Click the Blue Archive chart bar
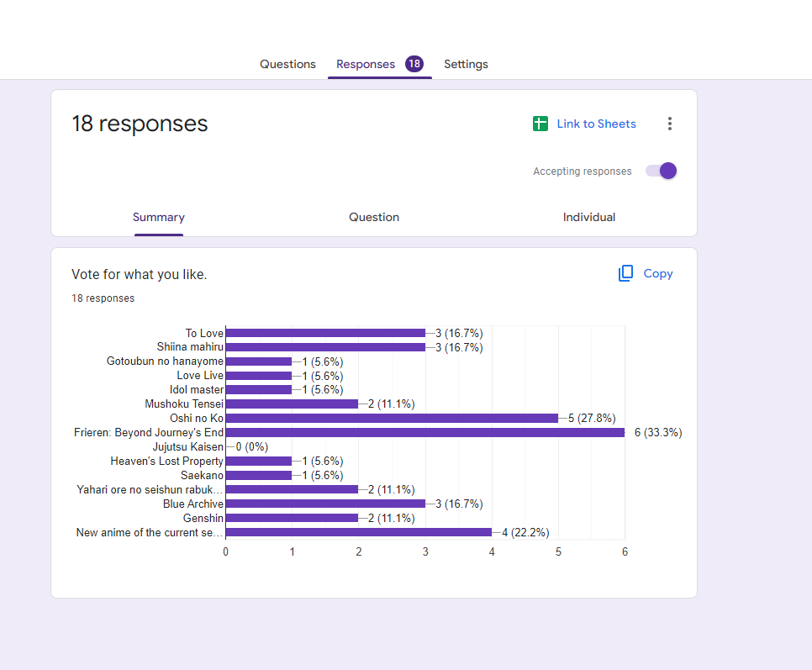 pos(325,504)
